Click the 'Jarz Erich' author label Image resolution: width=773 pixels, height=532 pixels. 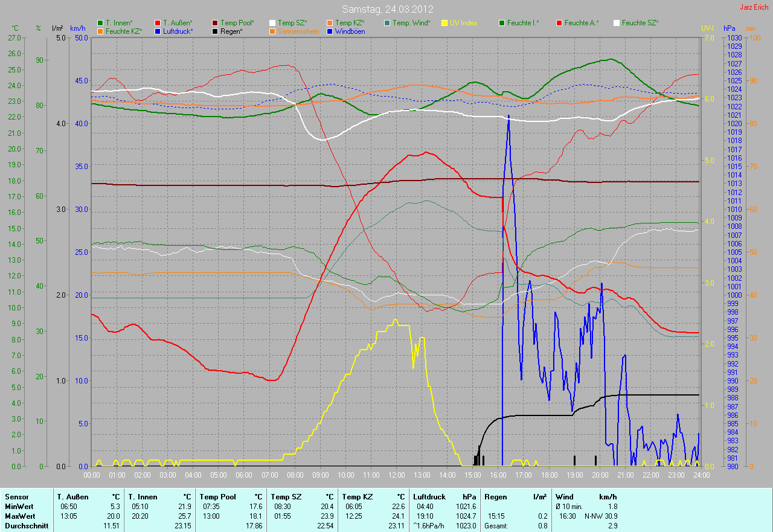[x=754, y=7]
